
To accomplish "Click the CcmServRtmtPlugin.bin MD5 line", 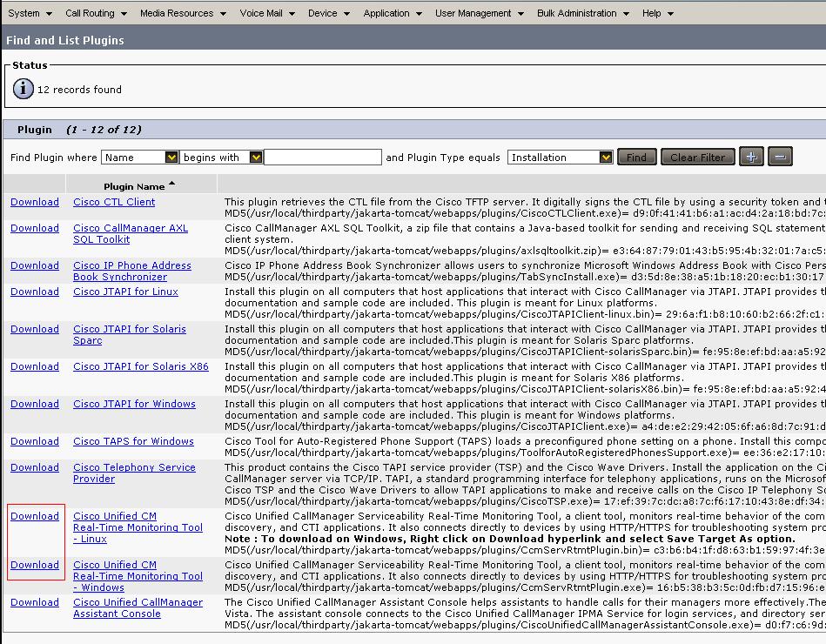I will click(525, 550).
